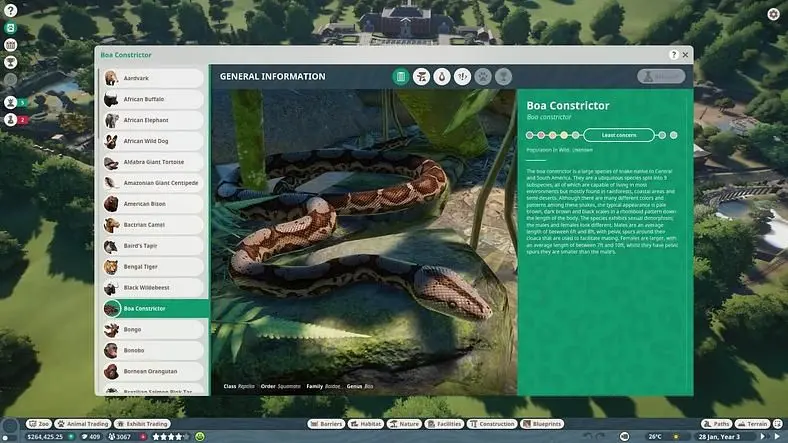Open the Terrain tool

(753, 424)
